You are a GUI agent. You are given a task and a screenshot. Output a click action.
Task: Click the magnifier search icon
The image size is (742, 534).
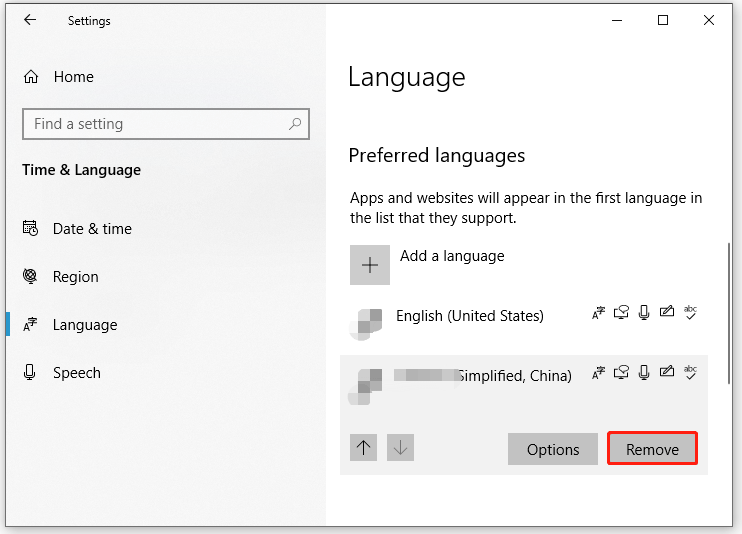[295, 124]
